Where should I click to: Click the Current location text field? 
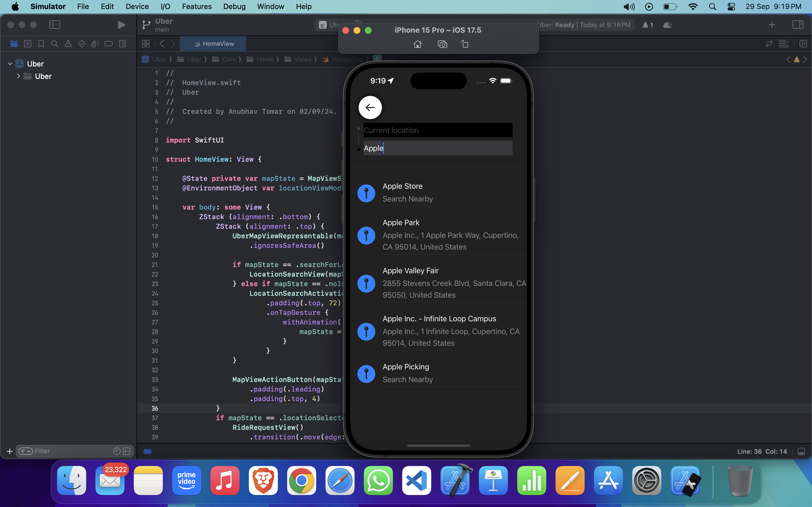438,130
